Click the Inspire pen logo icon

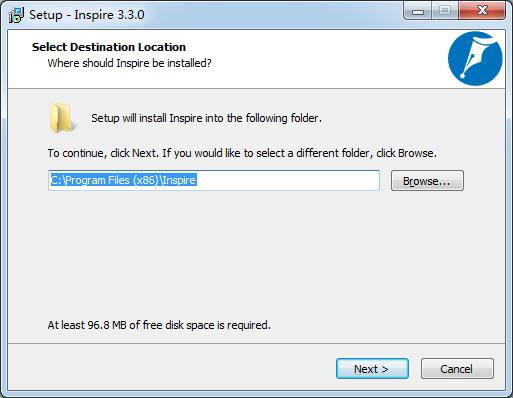tap(475, 58)
